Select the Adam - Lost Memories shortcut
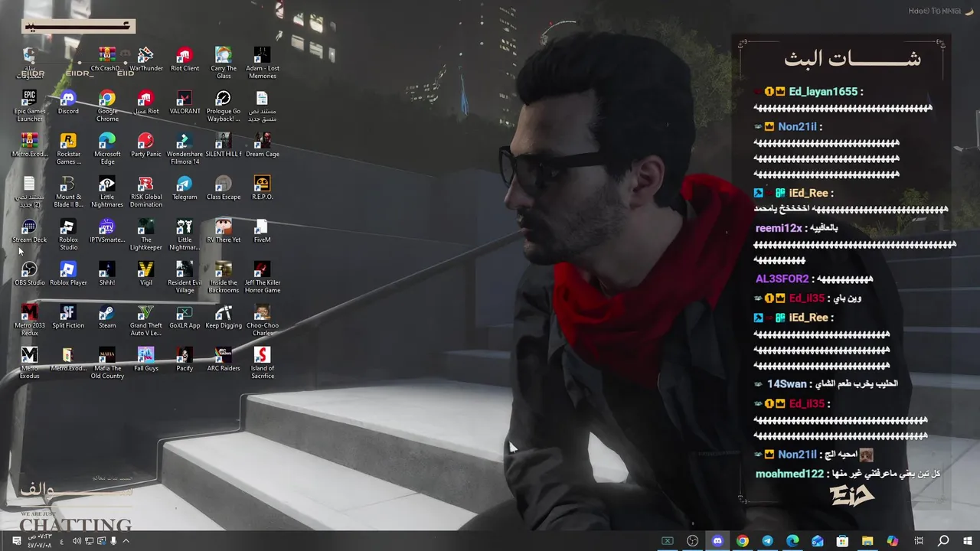This screenshot has height=551, width=980. tap(262, 63)
